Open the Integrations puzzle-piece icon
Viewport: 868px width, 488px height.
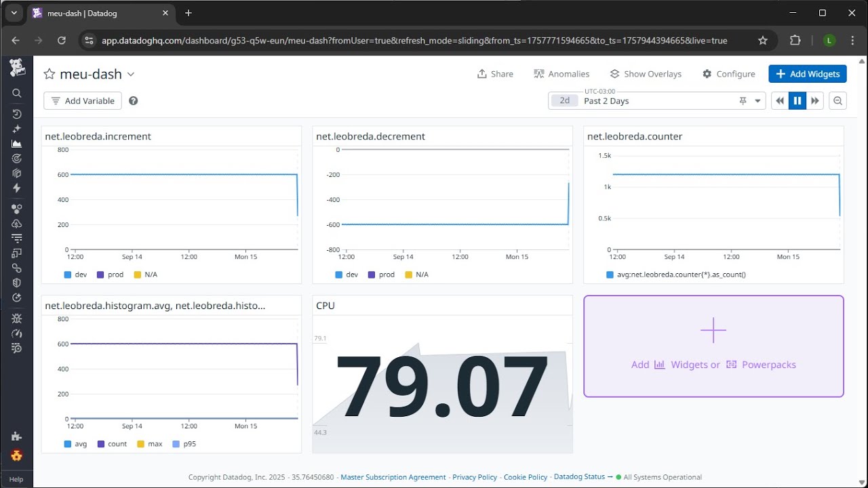[x=17, y=436]
